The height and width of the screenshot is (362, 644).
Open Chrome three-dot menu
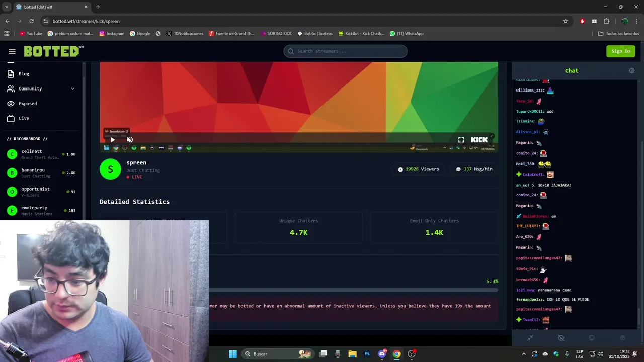(637, 21)
